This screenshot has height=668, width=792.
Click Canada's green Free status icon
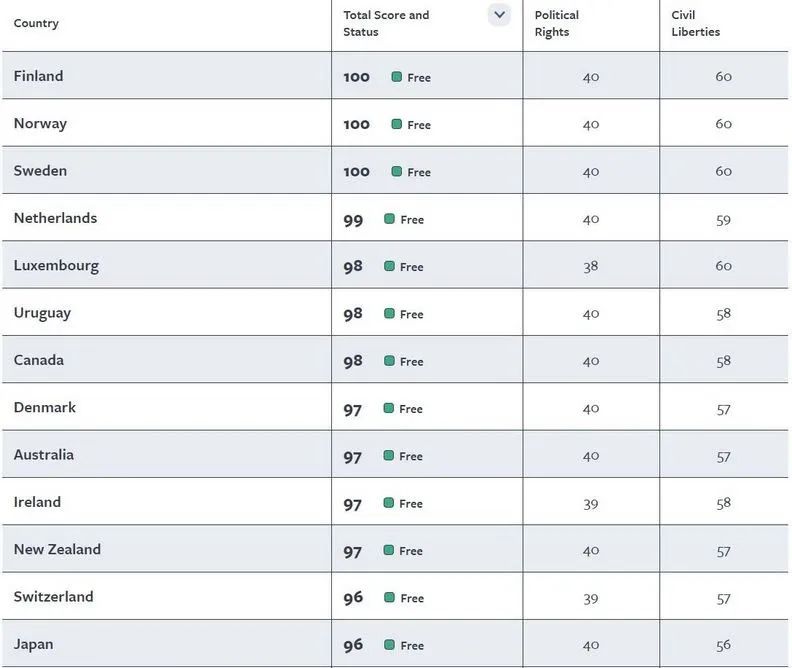[x=390, y=361]
